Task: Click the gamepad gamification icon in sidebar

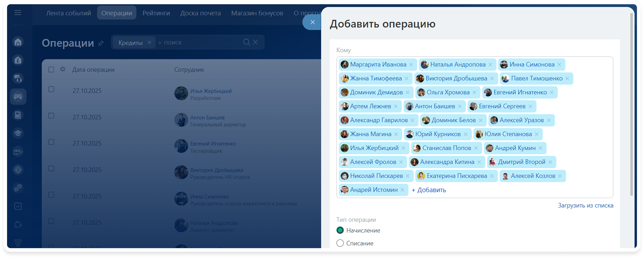Action: click(x=18, y=96)
